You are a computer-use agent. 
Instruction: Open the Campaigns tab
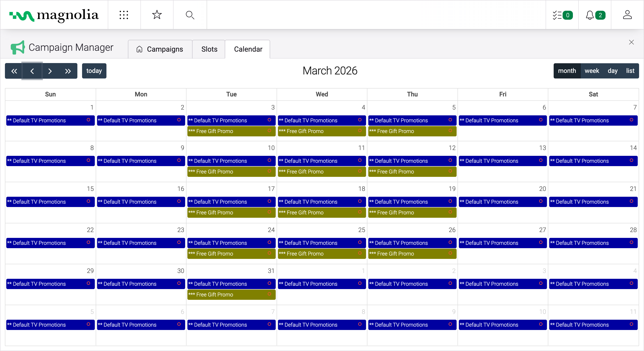click(x=160, y=49)
